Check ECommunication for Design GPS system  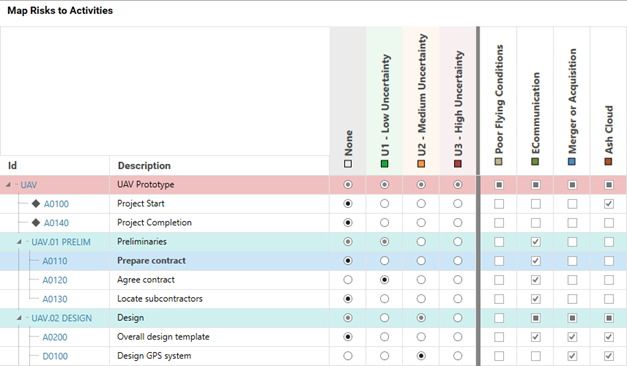[535, 356]
